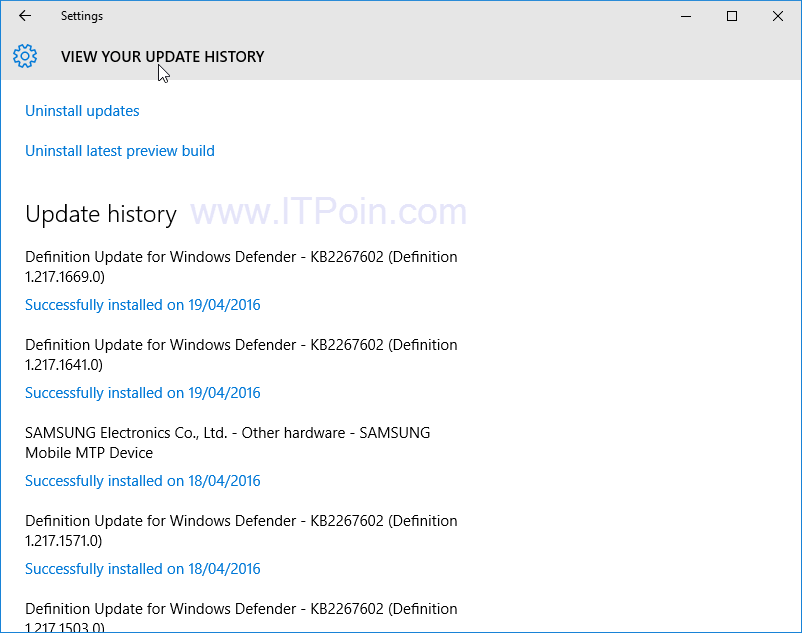Select the SAMSUNG Electronics Other hardware entry
Screen dimensions: 802x633
(x=227, y=442)
